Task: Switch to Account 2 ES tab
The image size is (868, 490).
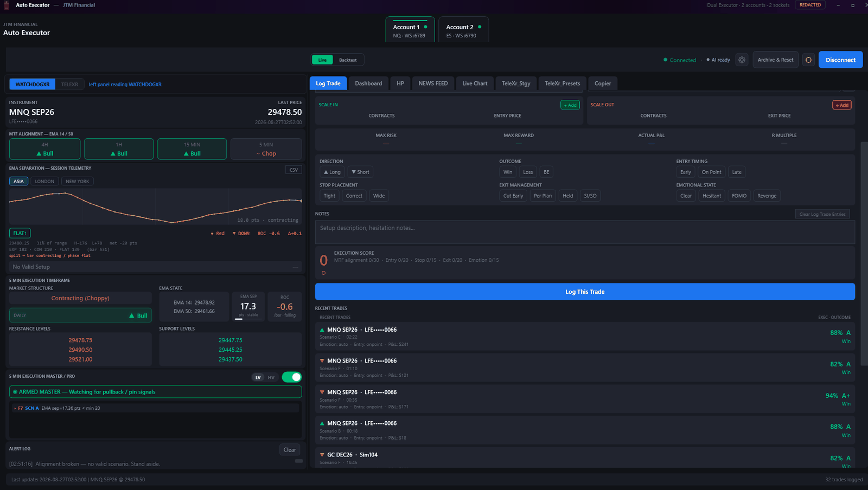Action: [463, 30]
